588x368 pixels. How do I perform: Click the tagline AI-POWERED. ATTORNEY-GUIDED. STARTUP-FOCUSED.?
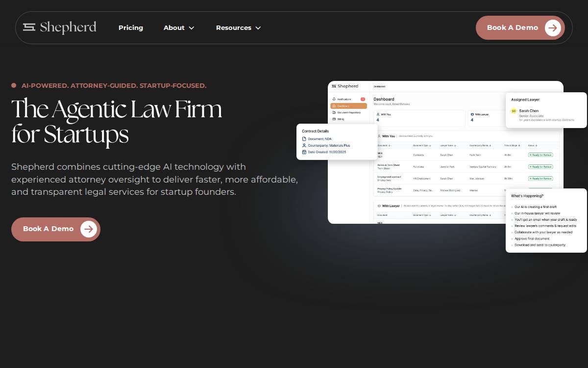click(114, 86)
